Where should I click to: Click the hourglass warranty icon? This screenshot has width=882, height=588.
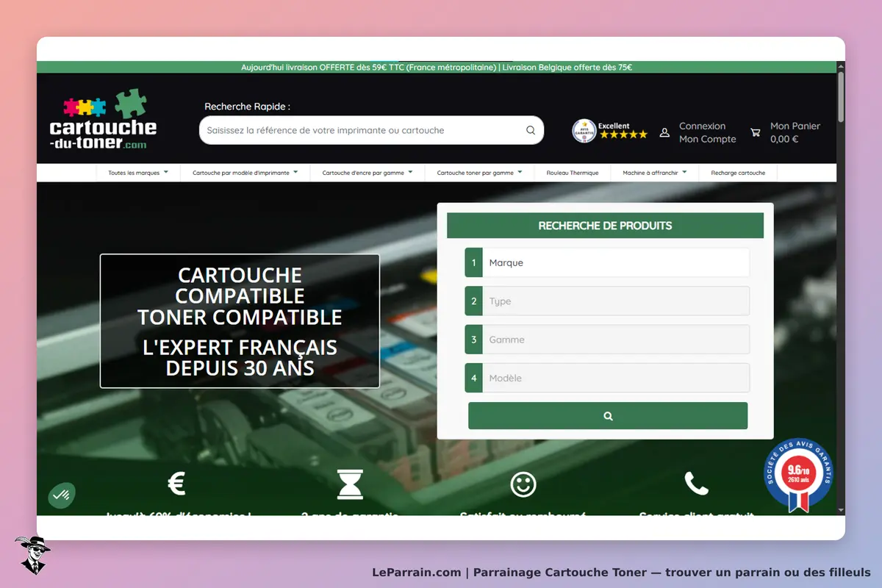350,484
